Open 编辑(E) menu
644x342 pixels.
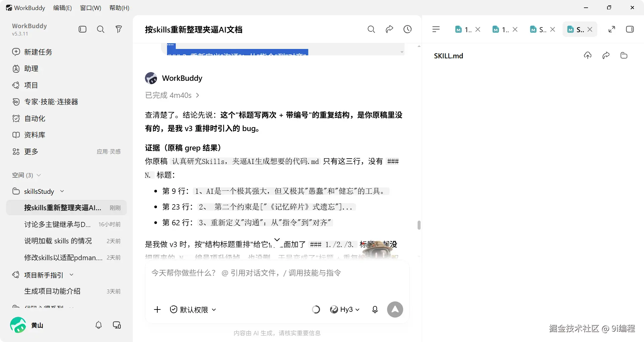[62, 8]
